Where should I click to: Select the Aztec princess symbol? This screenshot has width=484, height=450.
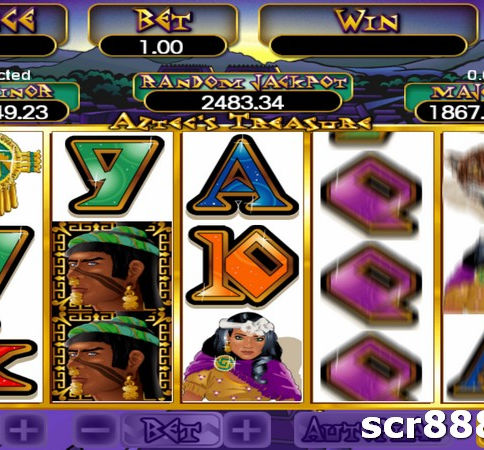tap(242, 357)
